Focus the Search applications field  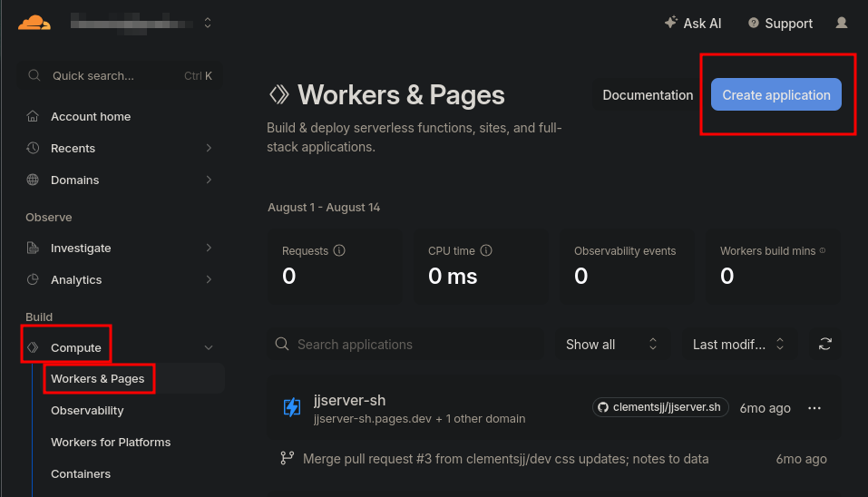click(405, 345)
